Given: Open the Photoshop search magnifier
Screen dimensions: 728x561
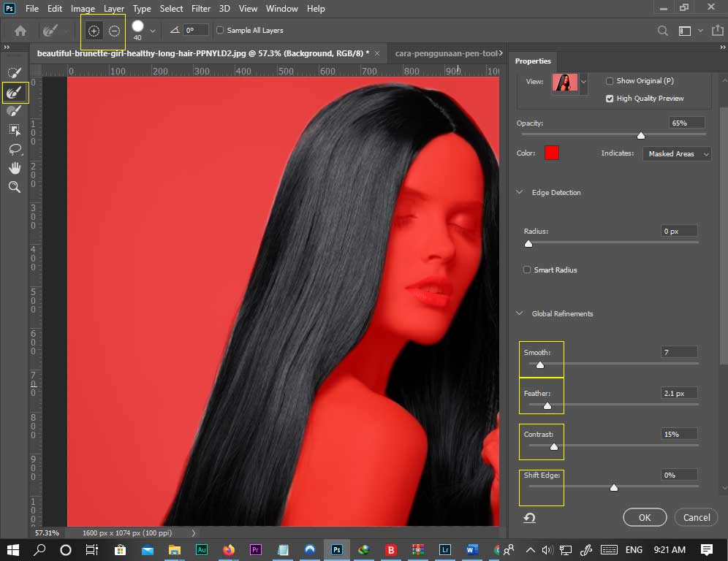Looking at the screenshot, I should click(662, 31).
